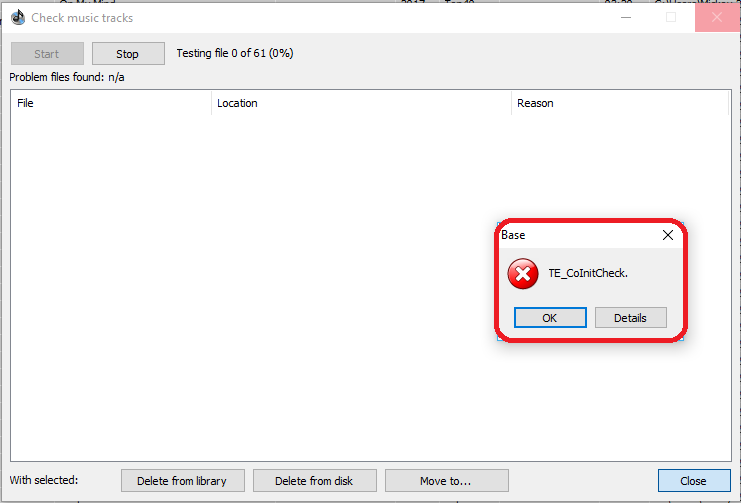Click Delete from library button
The height and width of the screenshot is (503, 741).
click(182, 481)
